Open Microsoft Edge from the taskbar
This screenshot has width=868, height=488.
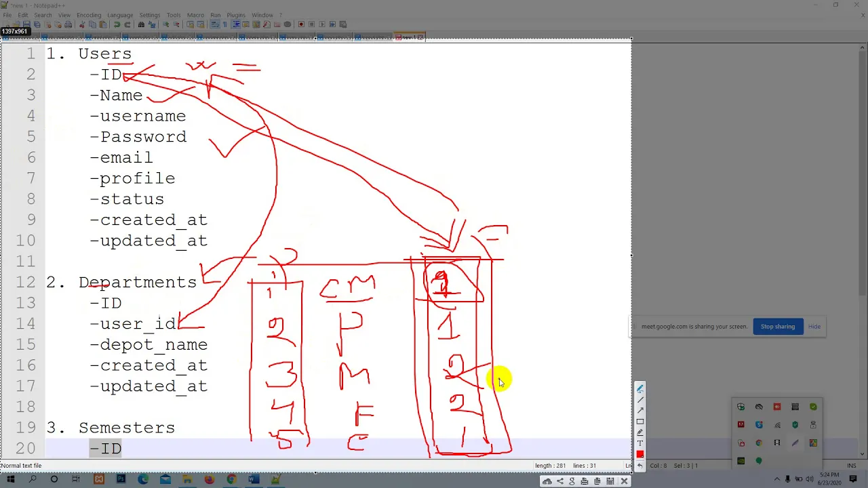pyautogui.click(x=143, y=479)
